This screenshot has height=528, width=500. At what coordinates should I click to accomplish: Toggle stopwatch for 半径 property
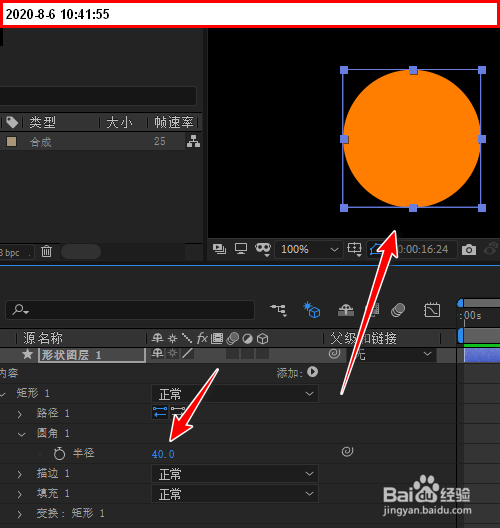[59, 453]
